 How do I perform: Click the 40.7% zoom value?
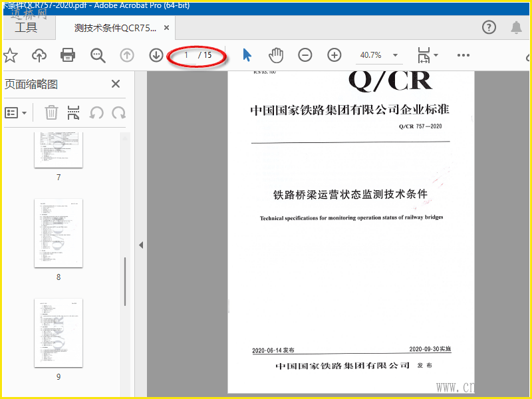coord(370,55)
